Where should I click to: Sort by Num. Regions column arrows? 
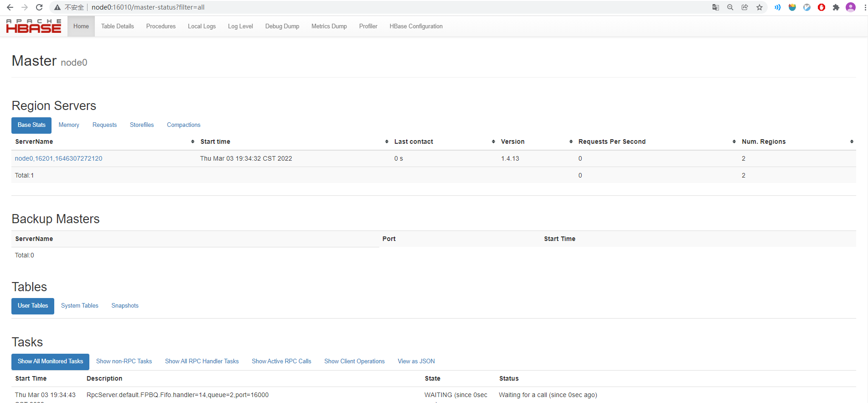point(852,141)
